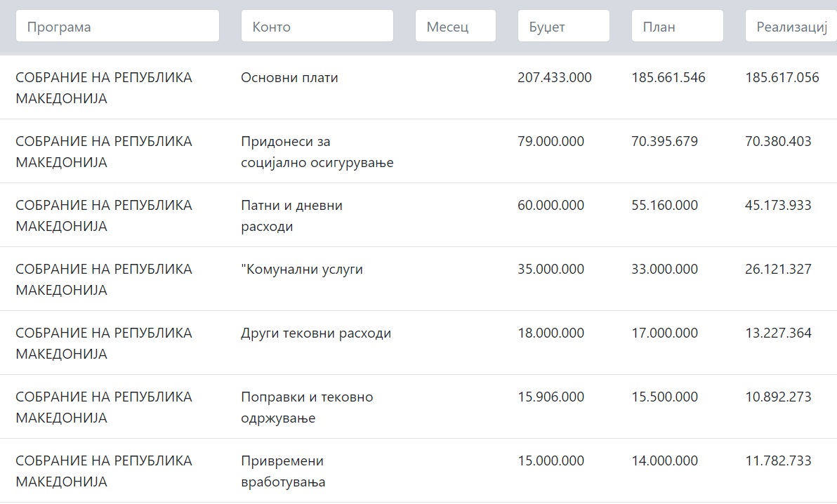Click the budget value 35.000.000
837x504 pixels.
pyautogui.click(x=551, y=269)
